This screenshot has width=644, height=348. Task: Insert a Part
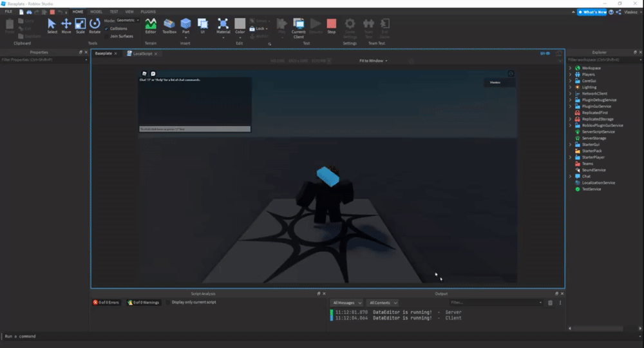[185, 26]
